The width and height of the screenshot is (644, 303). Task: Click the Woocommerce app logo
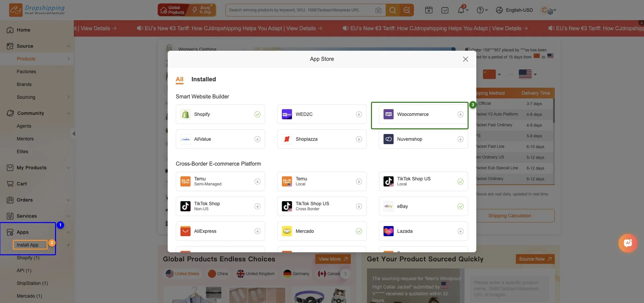pos(388,114)
